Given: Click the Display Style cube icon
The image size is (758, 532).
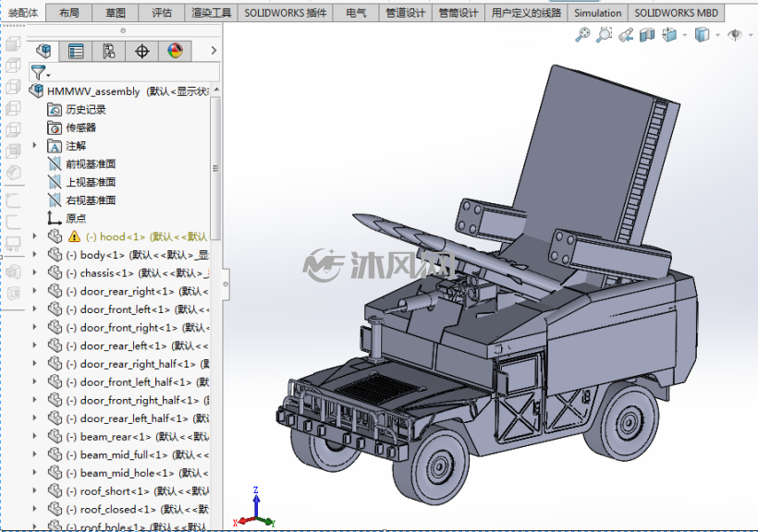Looking at the screenshot, I should coord(702,35).
